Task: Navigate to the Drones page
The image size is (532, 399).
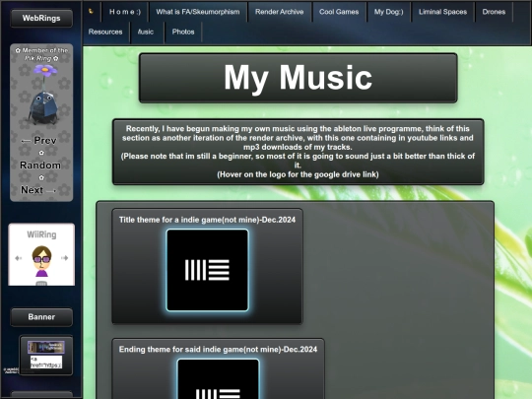Action: [x=494, y=12]
